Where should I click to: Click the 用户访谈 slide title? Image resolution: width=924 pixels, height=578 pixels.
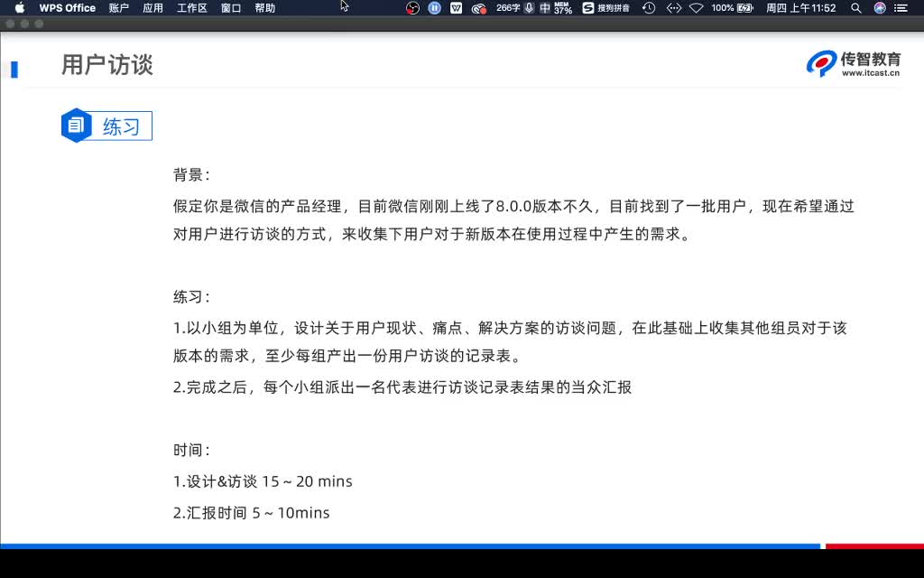coord(107,65)
